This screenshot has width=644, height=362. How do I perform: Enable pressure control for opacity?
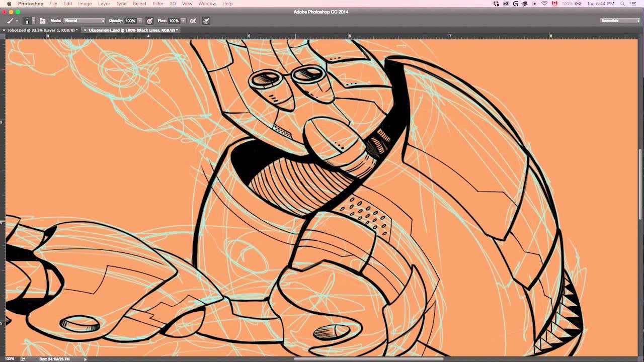149,21
